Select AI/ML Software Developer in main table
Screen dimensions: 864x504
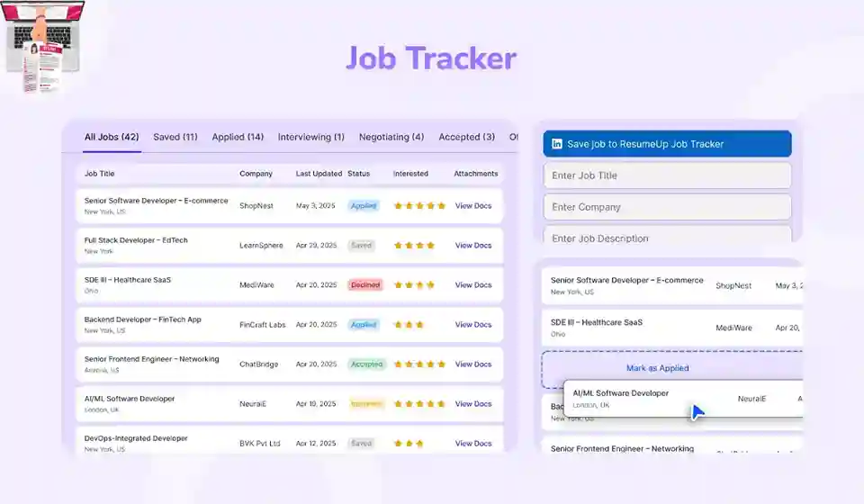coord(129,399)
